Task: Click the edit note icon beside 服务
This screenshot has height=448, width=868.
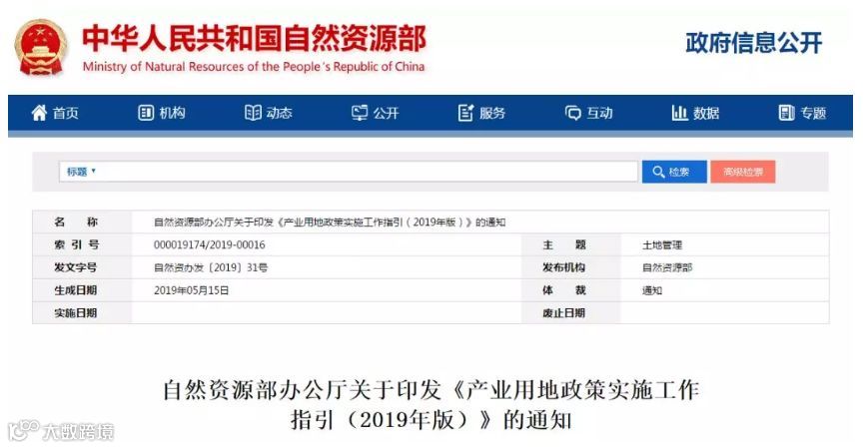Action: pyautogui.click(x=466, y=113)
